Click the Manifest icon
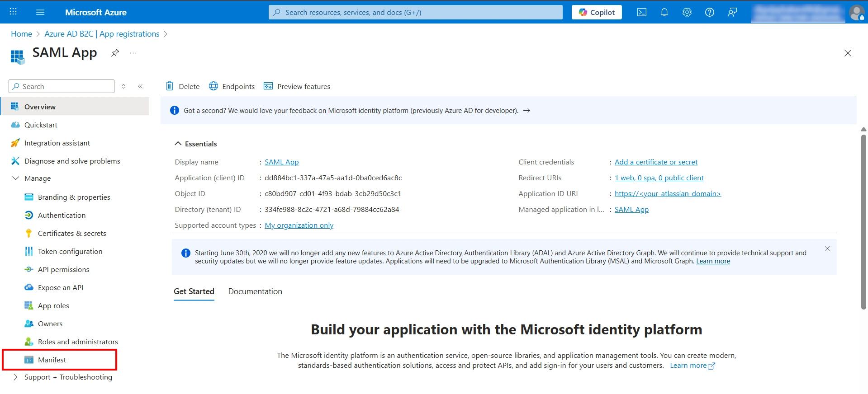 click(29, 360)
